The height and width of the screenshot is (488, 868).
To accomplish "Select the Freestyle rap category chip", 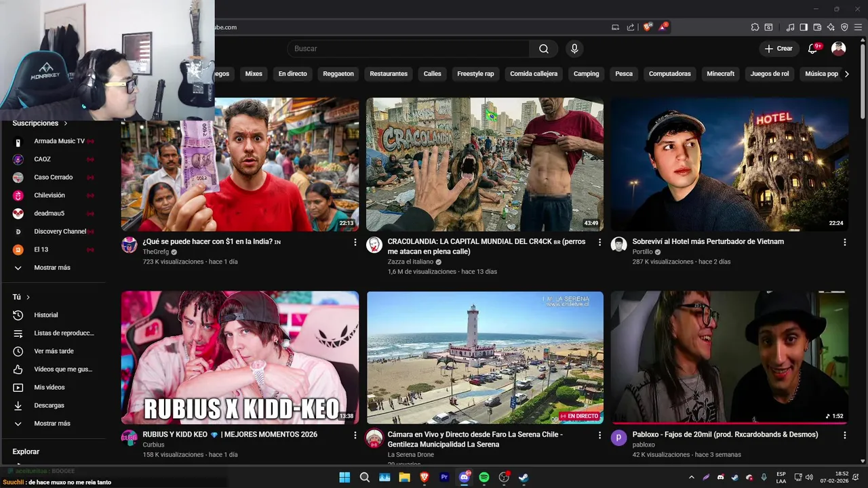I will coord(475,74).
